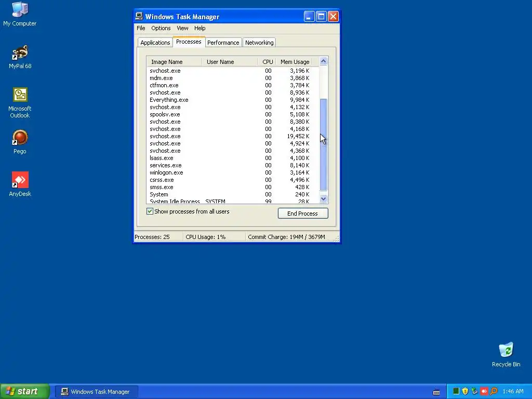Click the 9,984 K memory usage value
532x399 pixels.
(300, 100)
